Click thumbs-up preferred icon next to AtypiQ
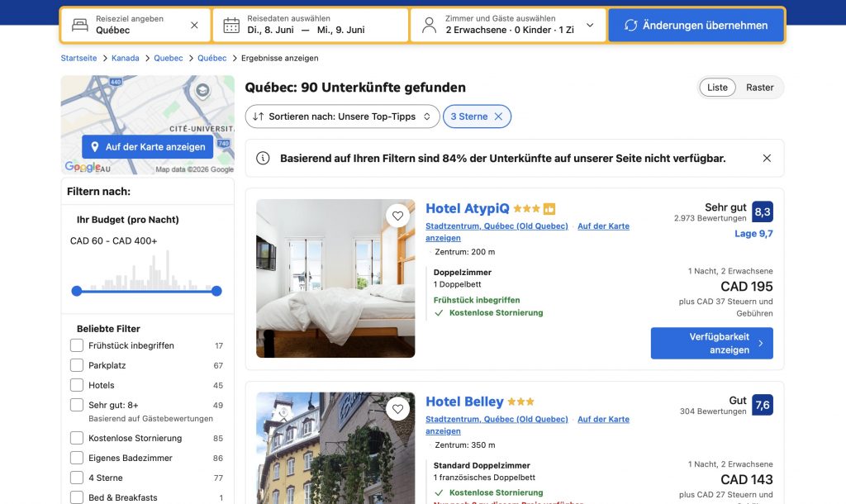Screen dimensions: 846x504 tap(549, 208)
